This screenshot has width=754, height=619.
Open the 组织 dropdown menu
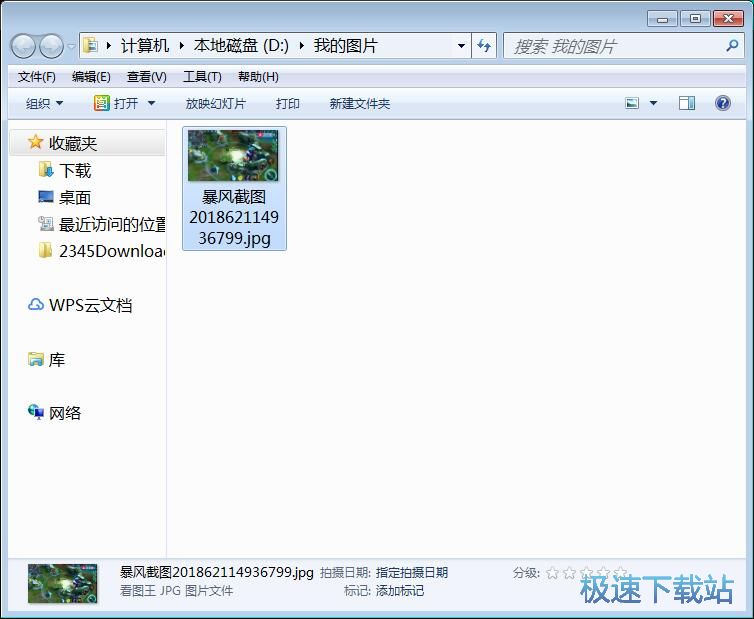coord(44,103)
